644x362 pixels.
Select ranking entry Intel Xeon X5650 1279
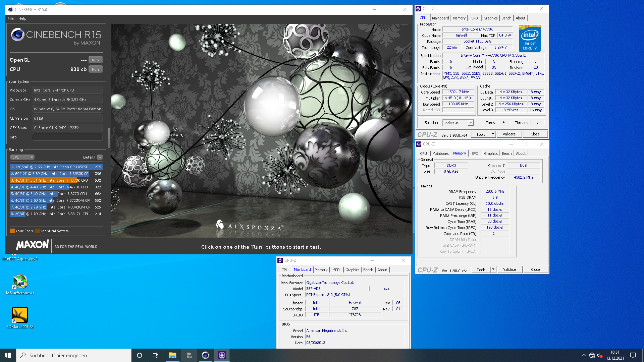point(56,167)
